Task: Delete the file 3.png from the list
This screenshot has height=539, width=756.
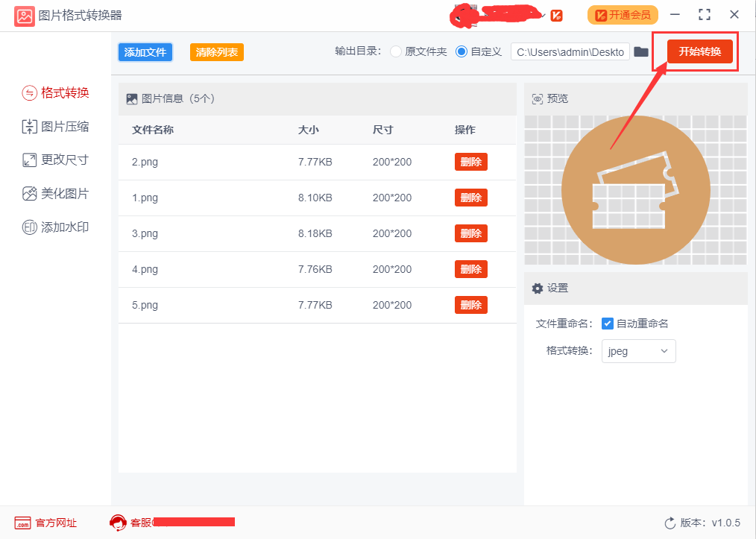Action: (470, 233)
